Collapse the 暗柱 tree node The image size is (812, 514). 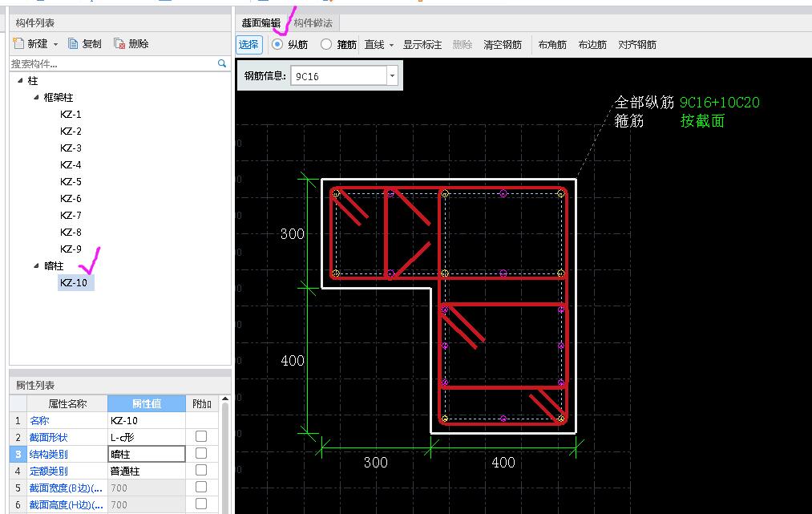click(36, 265)
